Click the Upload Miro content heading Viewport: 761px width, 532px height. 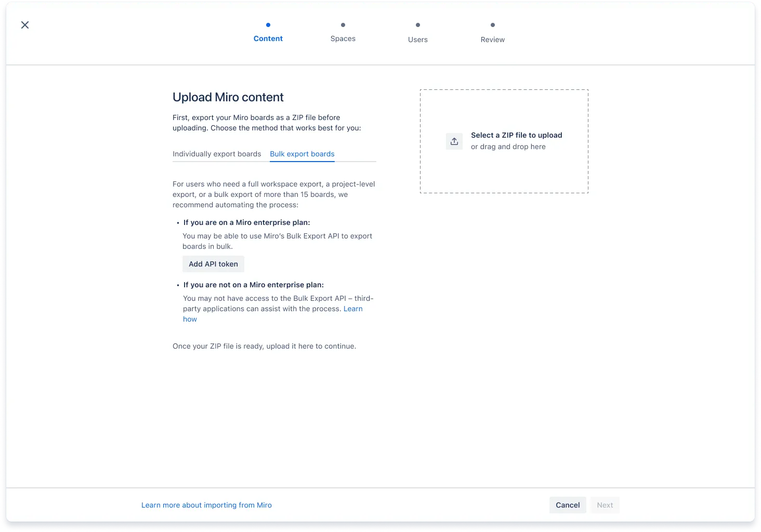pyautogui.click(x=228, y=97)
